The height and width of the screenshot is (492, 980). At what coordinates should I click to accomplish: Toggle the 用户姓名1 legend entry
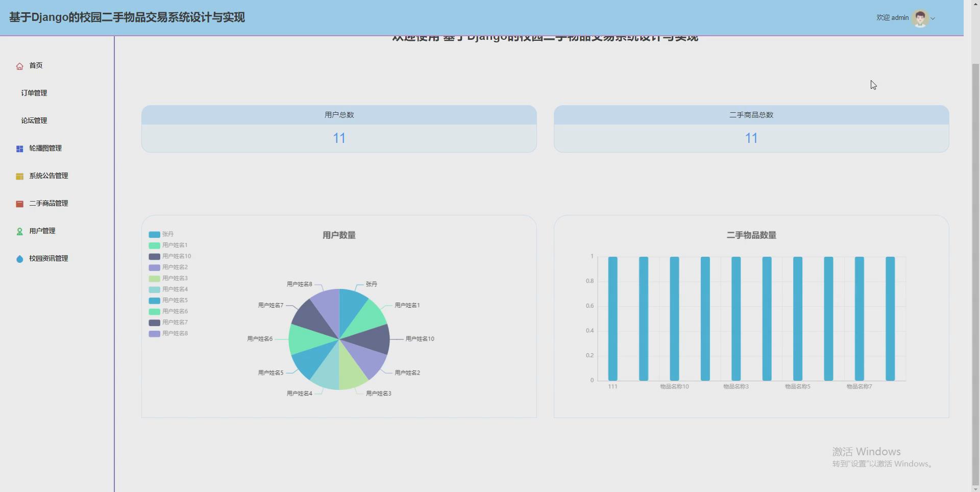pos(168,245)
